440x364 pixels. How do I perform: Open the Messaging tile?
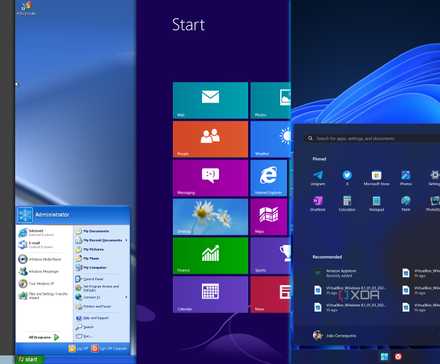click(x=210, y=178)
